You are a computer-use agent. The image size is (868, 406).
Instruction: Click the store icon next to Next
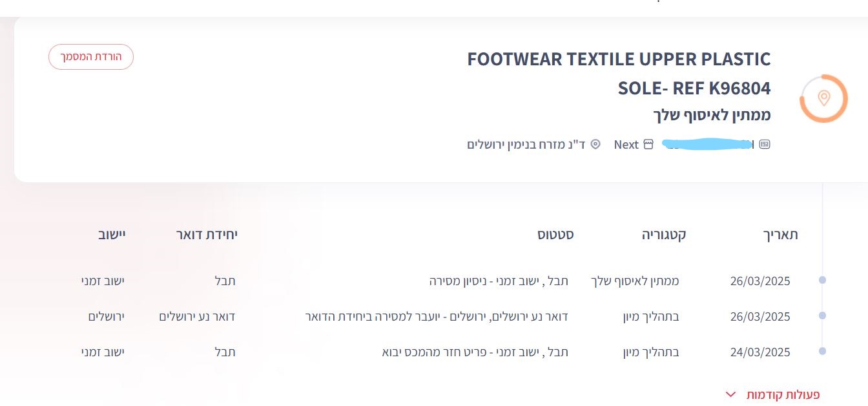649,144
